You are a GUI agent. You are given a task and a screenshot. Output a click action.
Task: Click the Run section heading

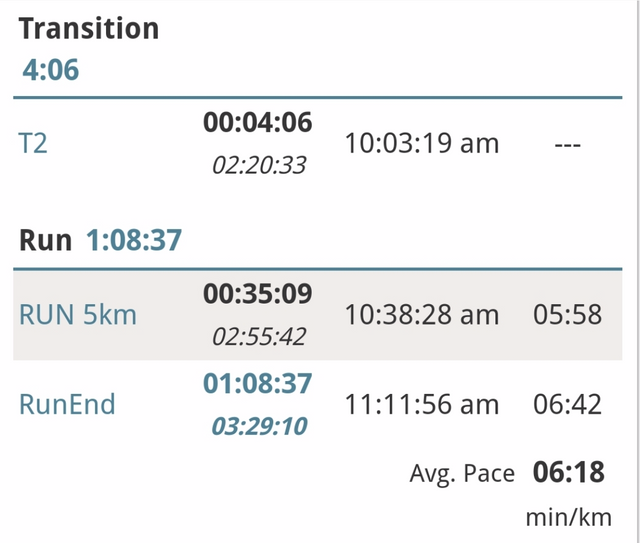pyautogui.click(x=46, y=240)
